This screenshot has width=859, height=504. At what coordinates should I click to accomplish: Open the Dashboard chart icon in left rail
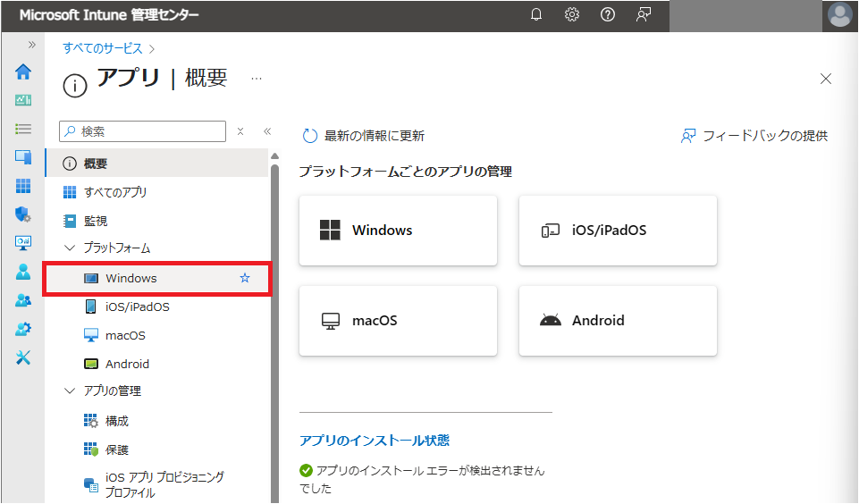click(23, 100)
